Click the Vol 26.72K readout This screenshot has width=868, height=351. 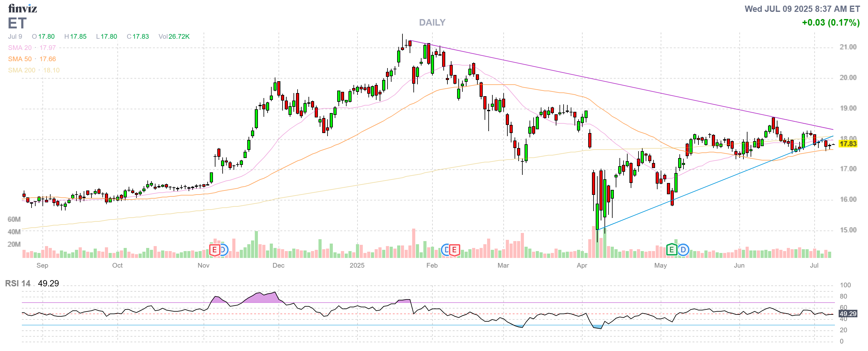pos(174,36)
